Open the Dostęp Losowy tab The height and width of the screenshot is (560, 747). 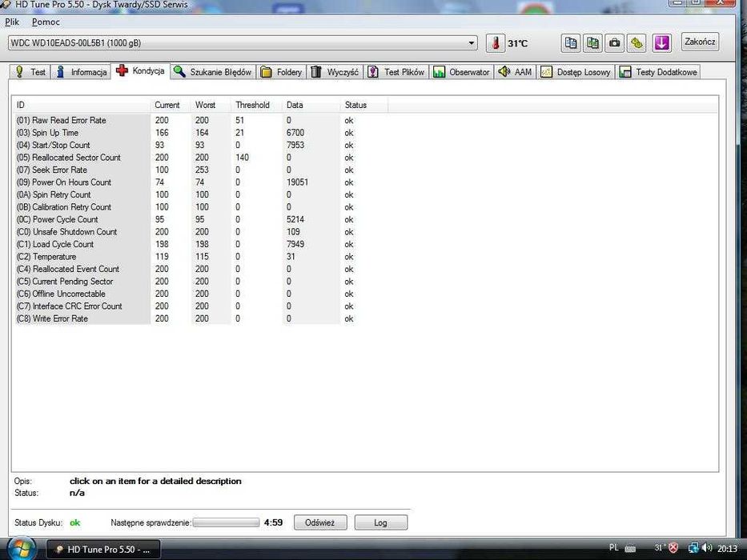point(576,72)
